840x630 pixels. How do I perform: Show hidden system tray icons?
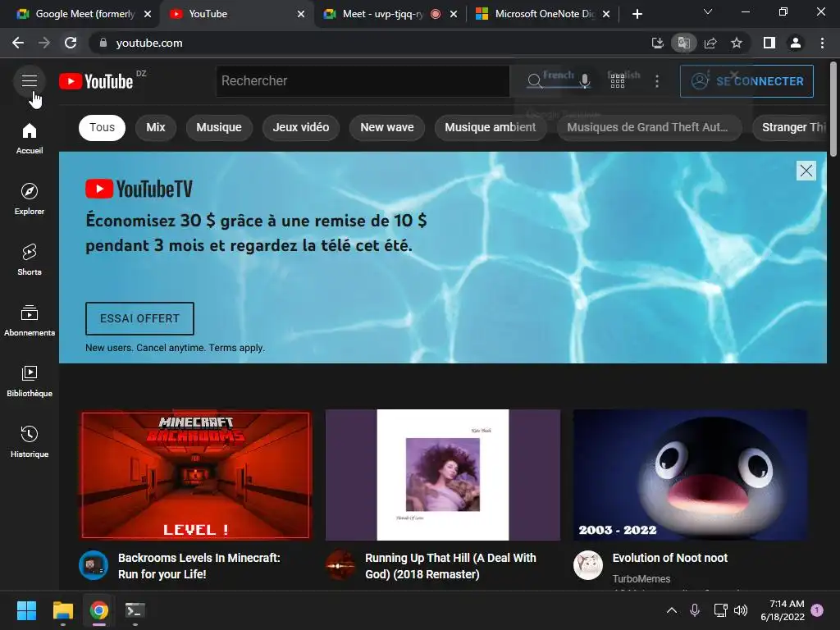pyautogui.click(x=671, y=610)
